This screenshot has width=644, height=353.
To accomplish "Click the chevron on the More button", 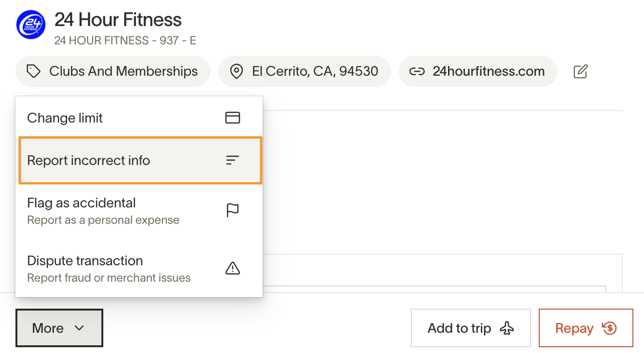I will coord(79,328).
